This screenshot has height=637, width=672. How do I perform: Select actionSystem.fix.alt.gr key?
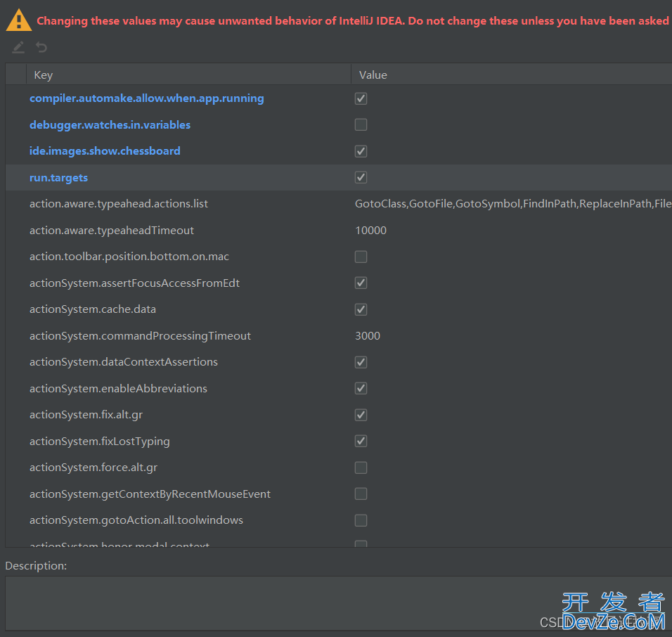(86, 415)
